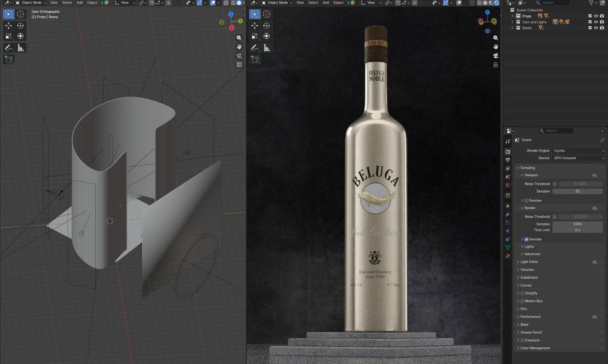Image resolution: width=608 pixels, height=364 pixels.
Task: Open Device dropdown showing GPU Compute
Action: pyautogui.click(x=578, y=158)
